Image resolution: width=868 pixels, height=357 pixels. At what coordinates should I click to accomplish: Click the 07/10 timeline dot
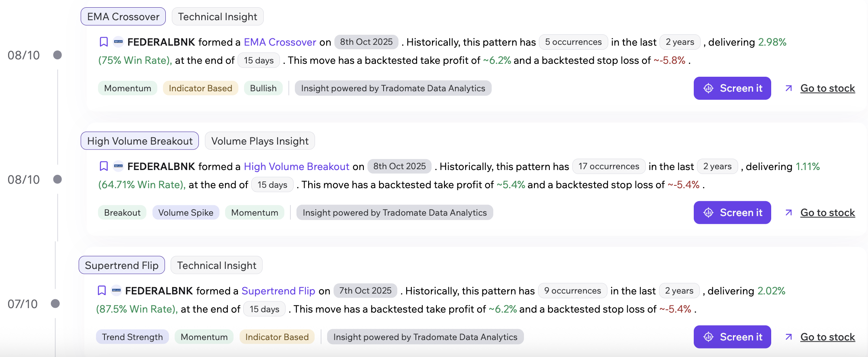point(55,304)
